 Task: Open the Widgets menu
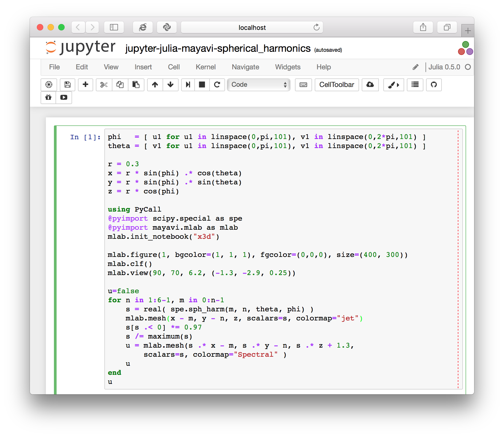tap(288, 67)
